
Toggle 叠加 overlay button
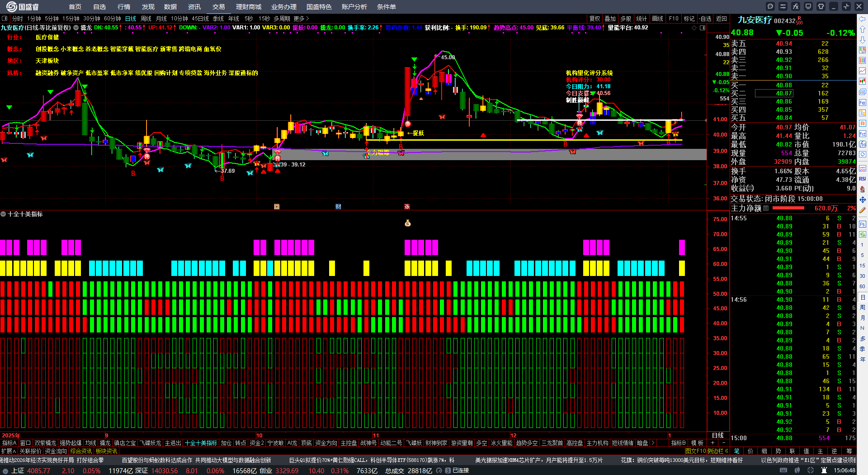tap(610, 19)
